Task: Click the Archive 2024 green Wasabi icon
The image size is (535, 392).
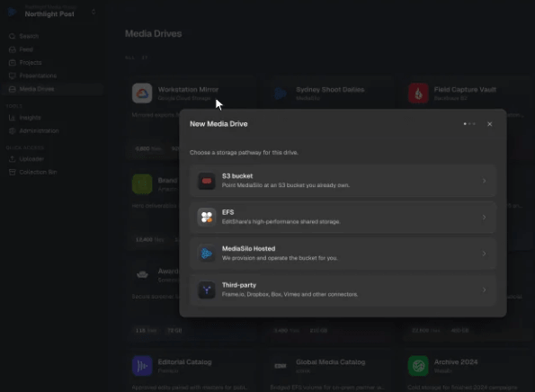Action: 418,366
